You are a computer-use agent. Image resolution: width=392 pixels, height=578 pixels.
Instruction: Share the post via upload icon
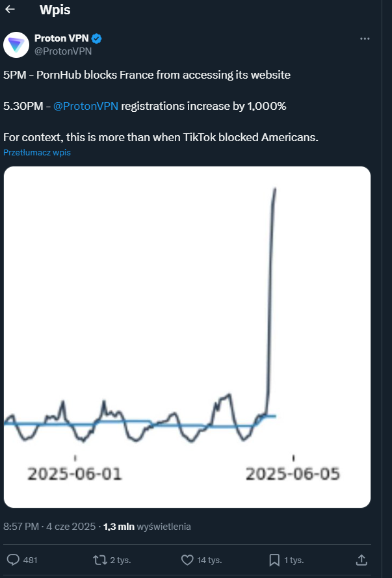(x=361, y=560)
